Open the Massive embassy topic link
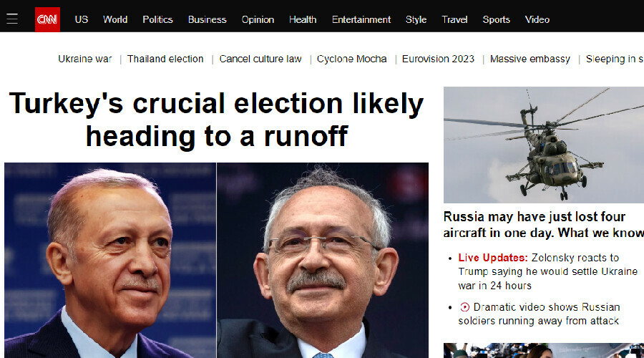The height and width of the screenshot is (358, 644). tap(530, 59)
